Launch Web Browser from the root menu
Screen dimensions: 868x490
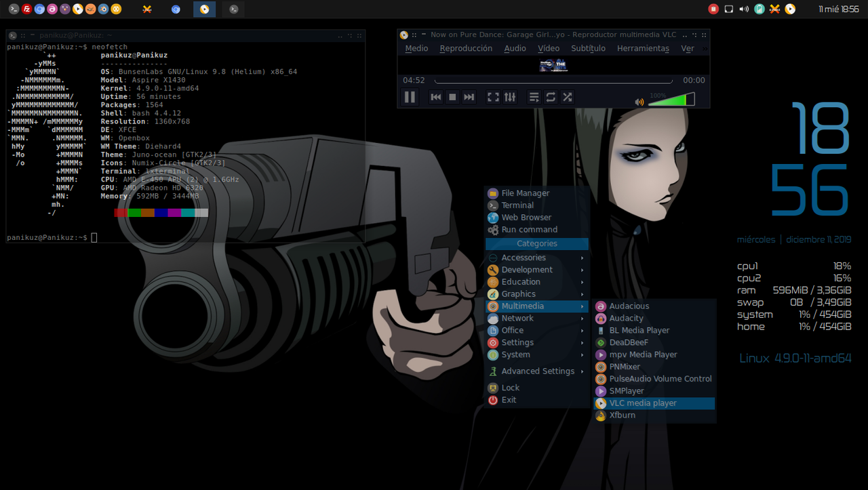point(537,218)
